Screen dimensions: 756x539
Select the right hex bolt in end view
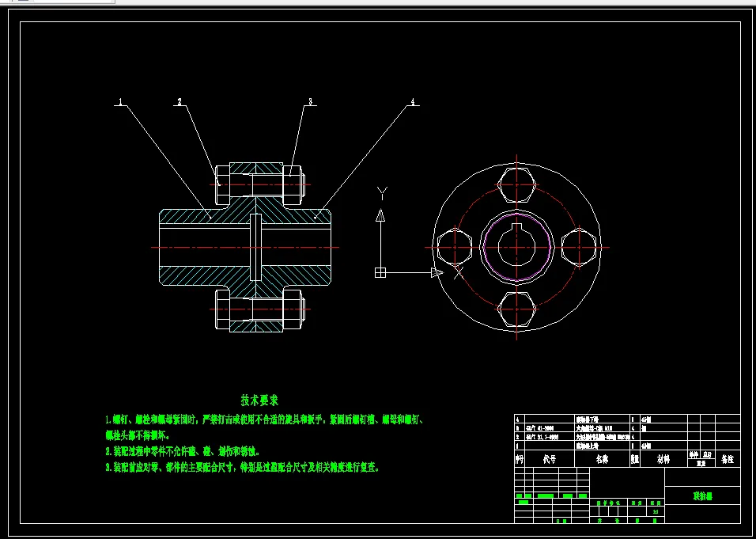pyautogui.click(x=579, y=247)
